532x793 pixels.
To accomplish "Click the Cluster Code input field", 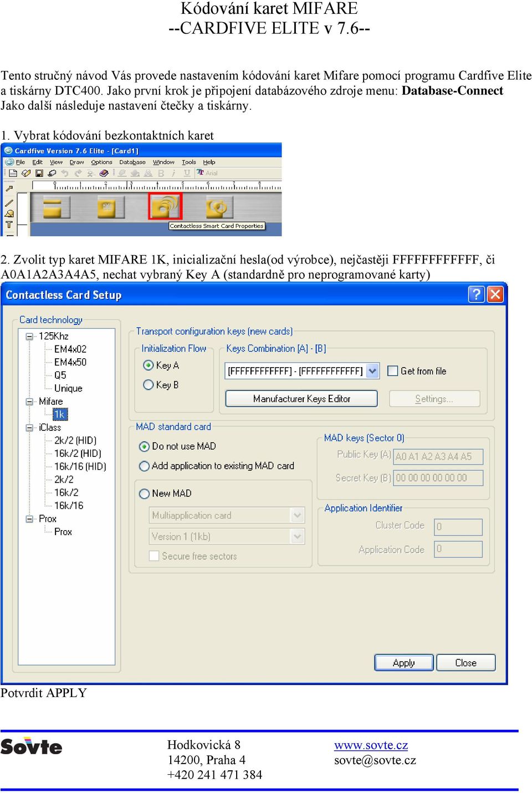I will click(x=458, y=527).
